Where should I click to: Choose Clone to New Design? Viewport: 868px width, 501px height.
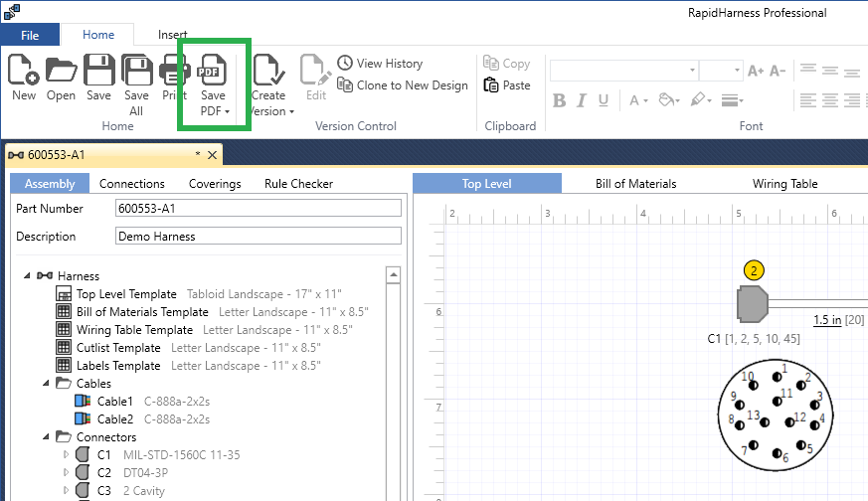[x=403, y=85]
